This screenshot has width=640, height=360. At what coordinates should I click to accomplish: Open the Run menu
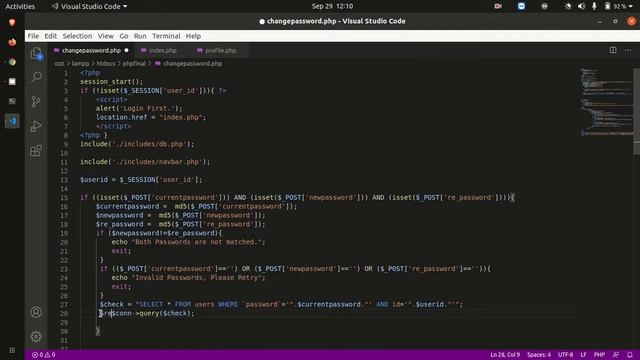140,36
